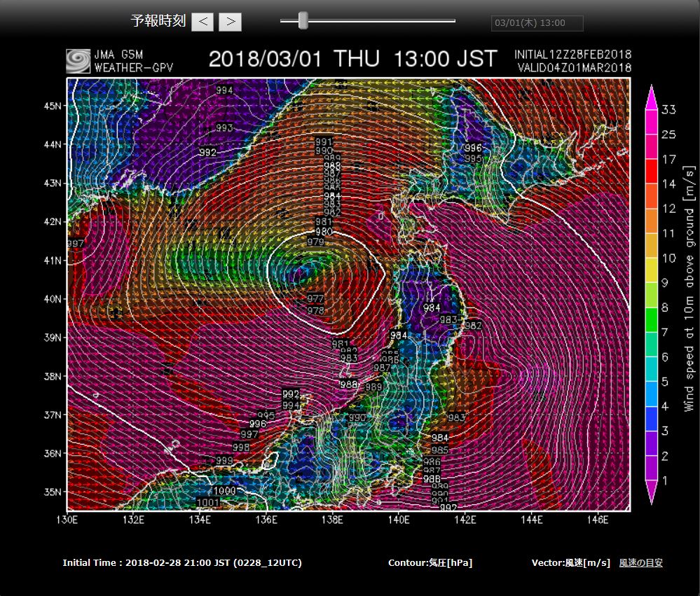This screenshot has width=700, height=596.
Task: Click the Vector:風速[m/s] caption
Action: point(570,562)
